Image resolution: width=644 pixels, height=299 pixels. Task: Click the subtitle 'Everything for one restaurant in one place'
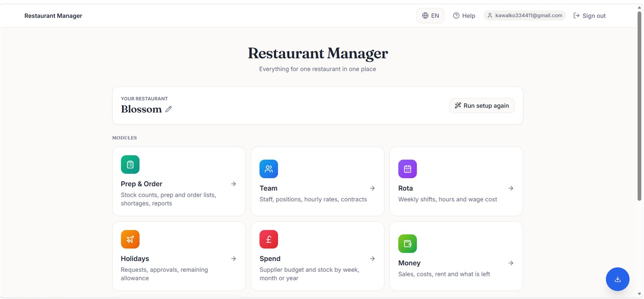318,69
